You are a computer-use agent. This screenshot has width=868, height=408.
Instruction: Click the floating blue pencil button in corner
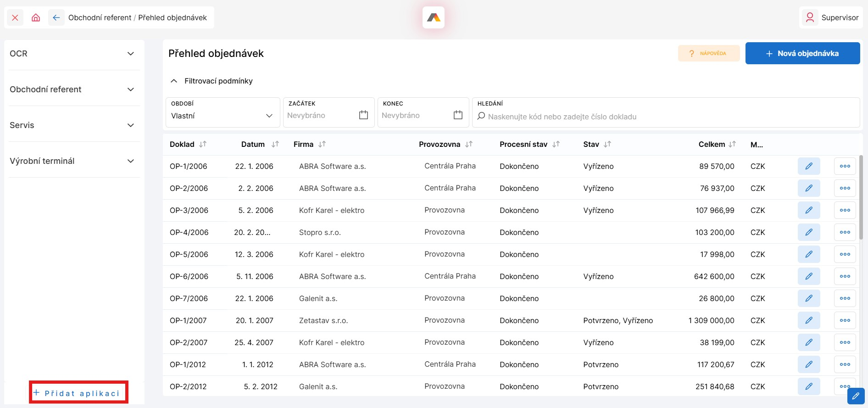[x=856, y=396]
